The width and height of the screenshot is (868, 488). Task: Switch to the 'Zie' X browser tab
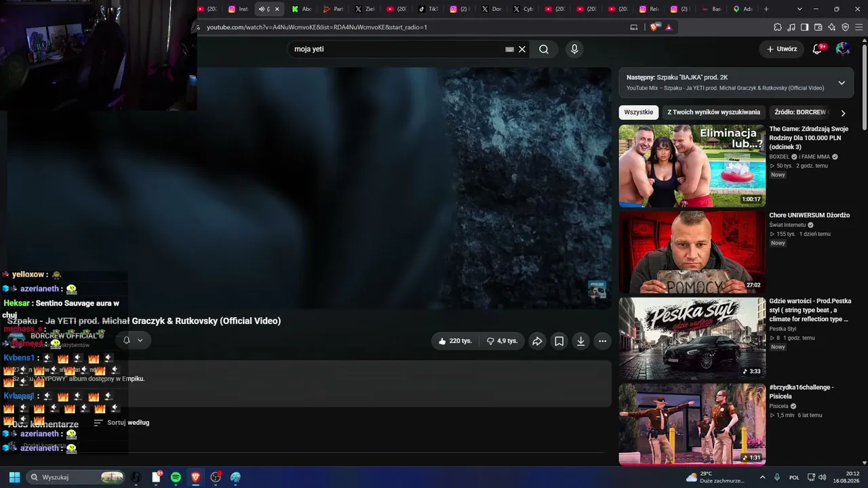point(365,9)
